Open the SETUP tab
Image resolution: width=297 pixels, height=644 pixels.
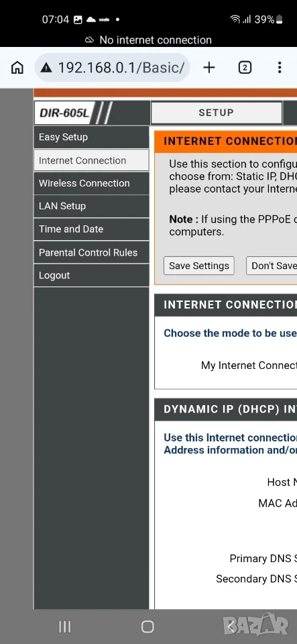216,113
